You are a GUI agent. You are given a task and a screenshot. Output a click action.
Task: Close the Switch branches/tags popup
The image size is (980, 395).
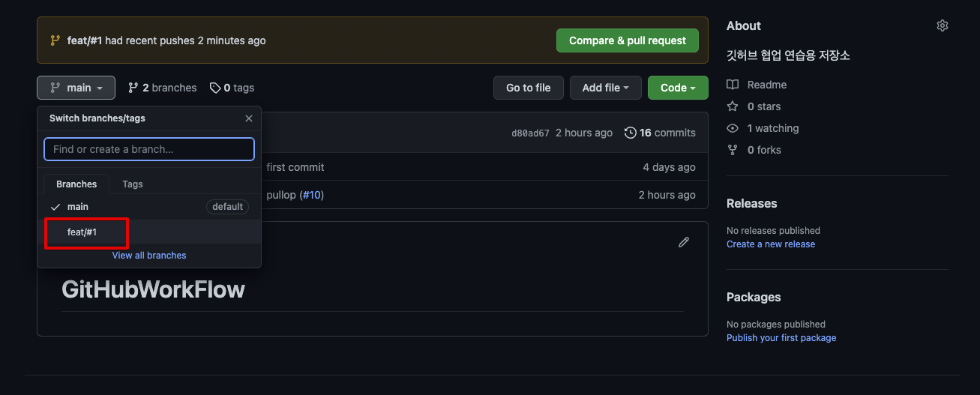249,118
